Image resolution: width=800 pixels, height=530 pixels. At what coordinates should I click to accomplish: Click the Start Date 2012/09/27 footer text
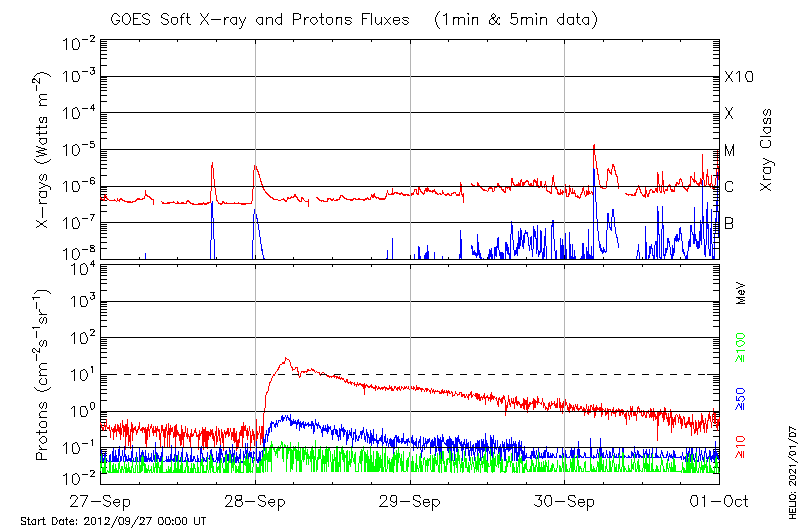pos(113,521)
